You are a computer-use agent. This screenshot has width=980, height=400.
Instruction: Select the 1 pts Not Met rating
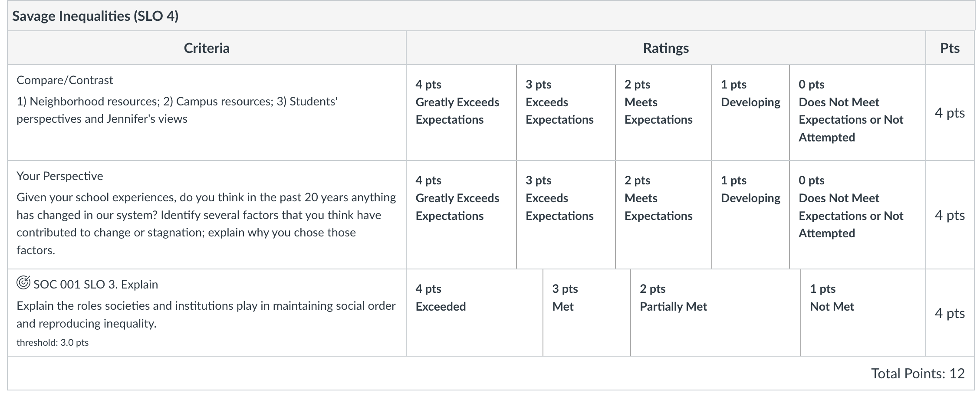[x=863, y=313]
